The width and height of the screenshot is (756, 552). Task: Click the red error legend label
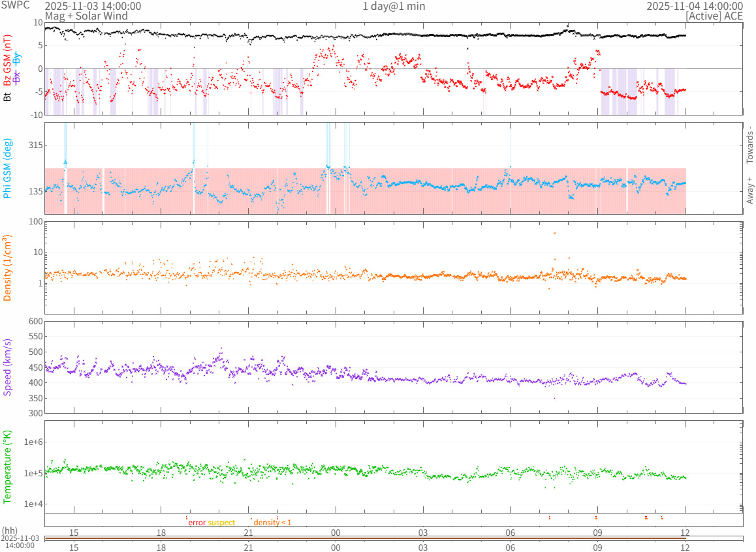[197, 523]
